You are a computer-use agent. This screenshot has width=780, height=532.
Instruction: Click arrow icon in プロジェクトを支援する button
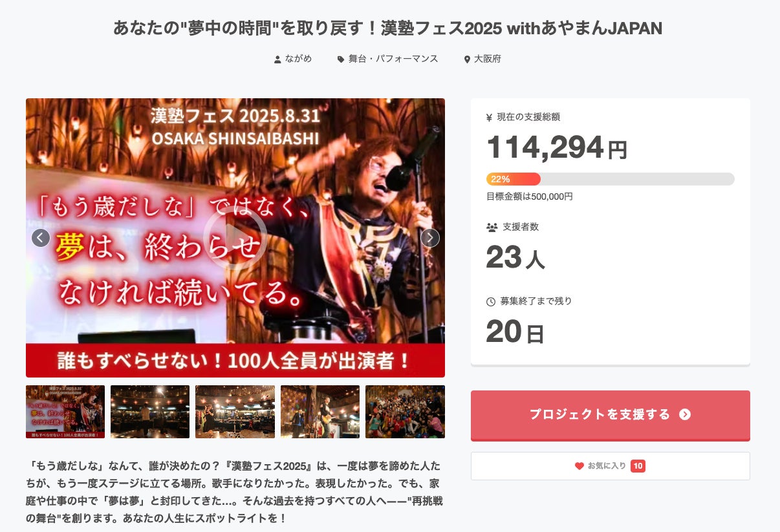click(x=685, y=414)
